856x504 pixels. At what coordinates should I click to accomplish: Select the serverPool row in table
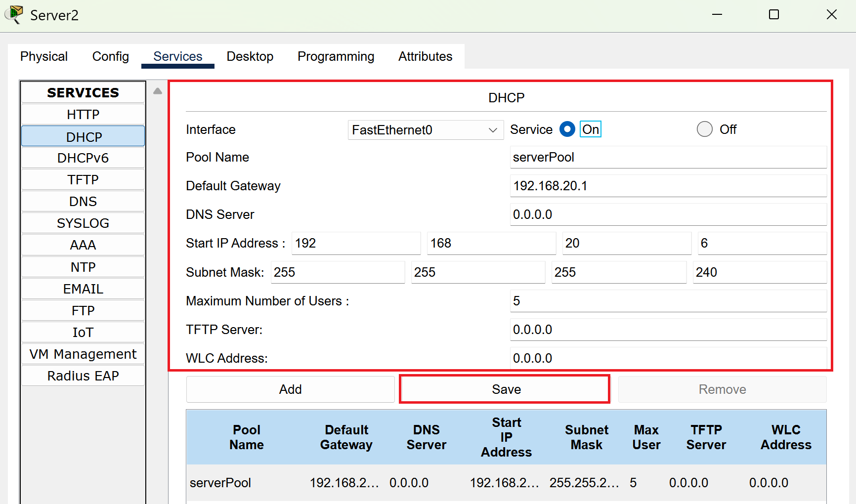[x=506, y=483]
